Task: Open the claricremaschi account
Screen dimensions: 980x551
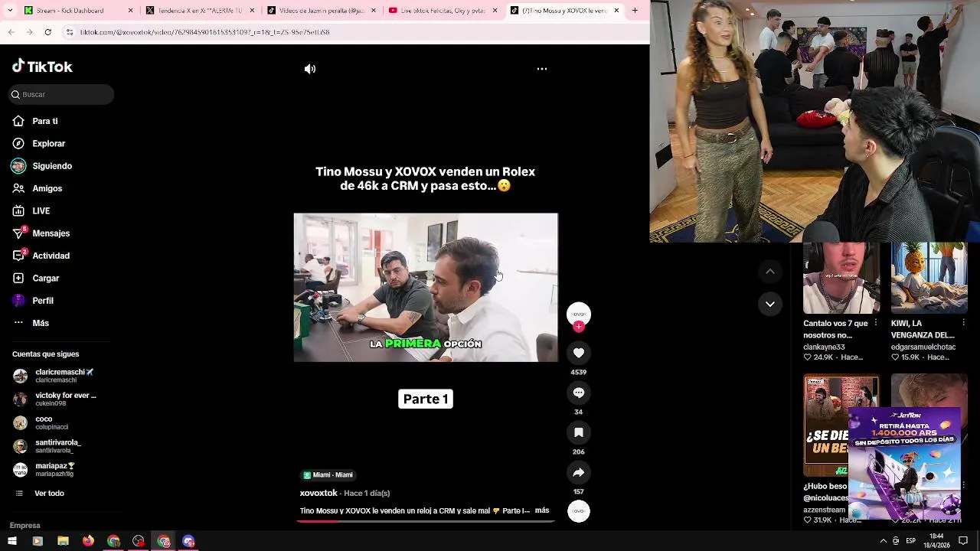Action: pyautogui.click(x=55, y=376)
